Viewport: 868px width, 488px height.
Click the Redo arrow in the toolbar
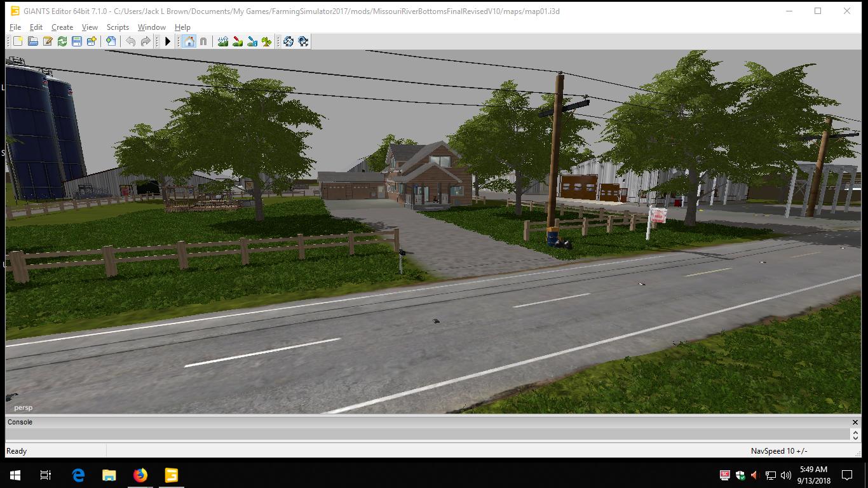coord(146,41)
